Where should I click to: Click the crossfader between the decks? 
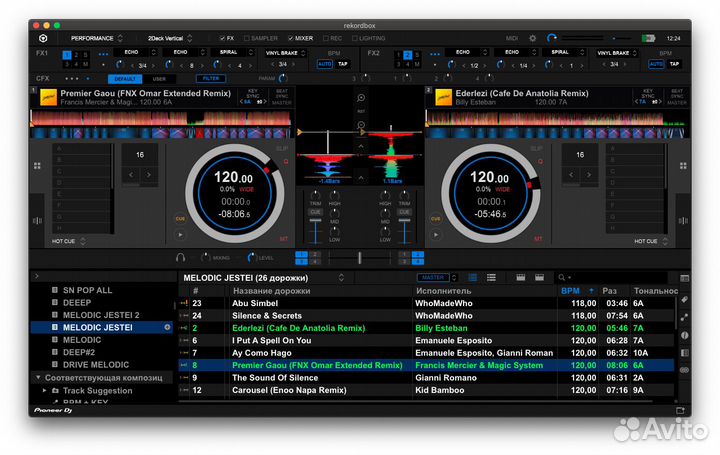[x=360, y=258]
